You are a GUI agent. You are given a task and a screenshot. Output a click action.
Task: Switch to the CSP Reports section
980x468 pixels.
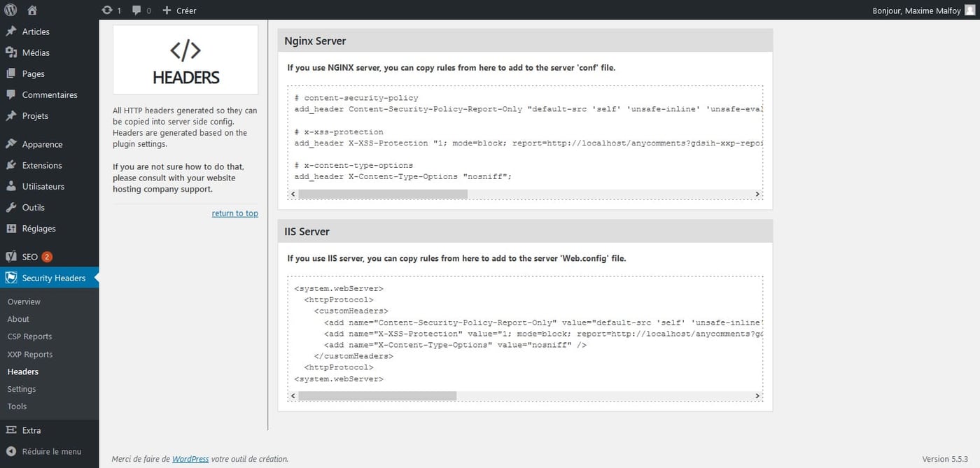(x=29, y=336)
